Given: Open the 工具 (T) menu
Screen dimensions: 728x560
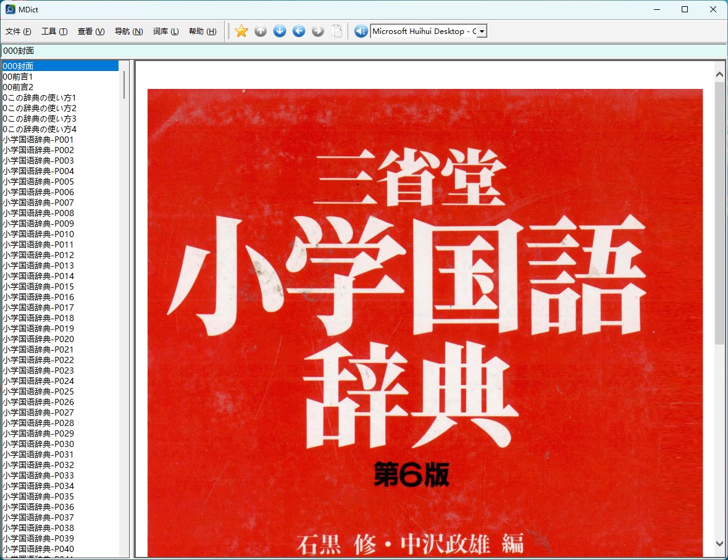Looking at the screenshot, I should (x=54, y=31).
